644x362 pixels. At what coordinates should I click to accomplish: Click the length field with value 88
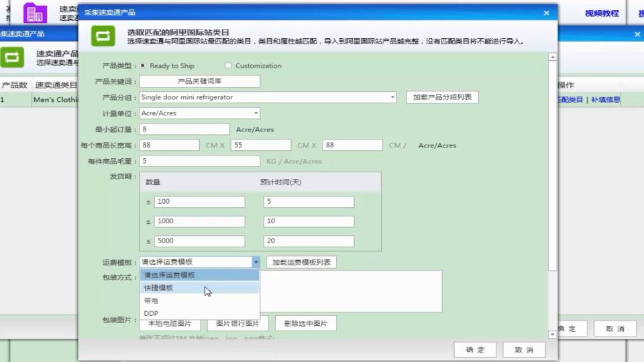click(x=169, y=145)
